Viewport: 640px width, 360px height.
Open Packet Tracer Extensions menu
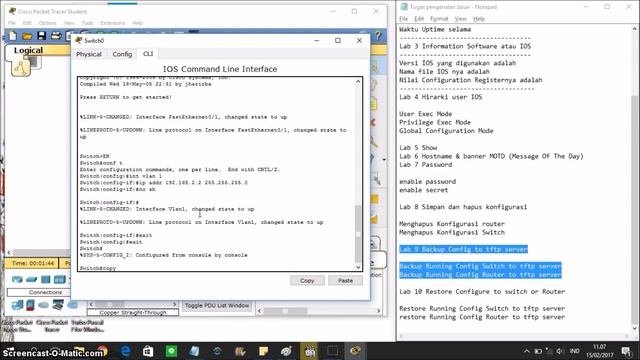[x=112, y=23]
